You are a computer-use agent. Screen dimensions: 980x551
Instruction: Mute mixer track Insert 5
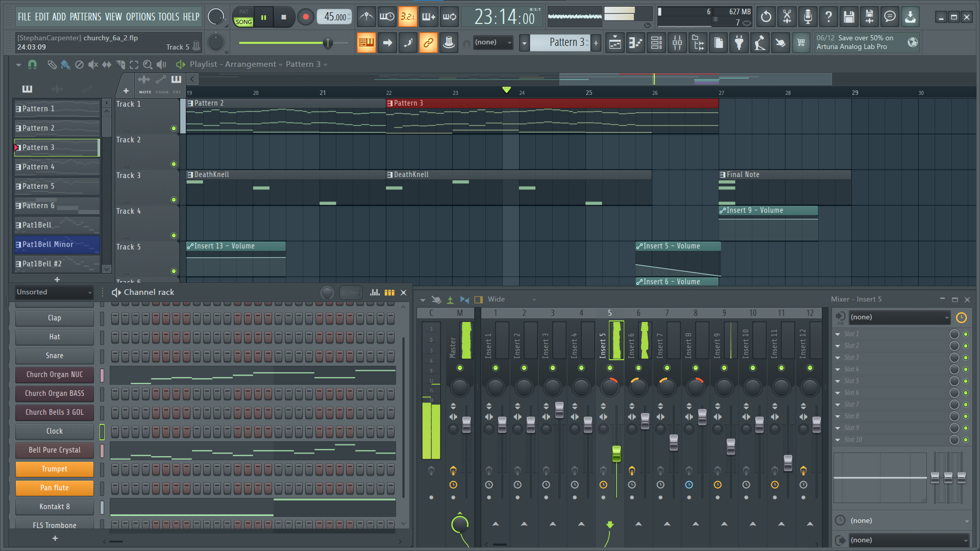[x=610, y=368]
